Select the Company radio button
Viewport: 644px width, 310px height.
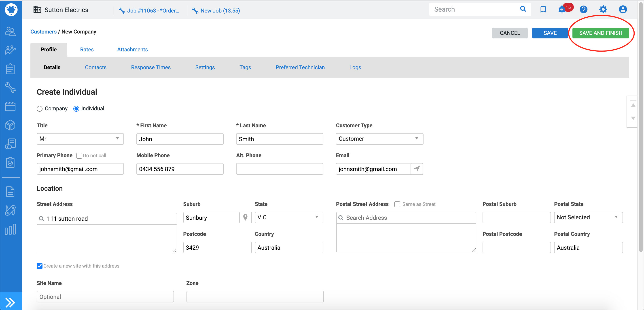[x=40, y=109]
